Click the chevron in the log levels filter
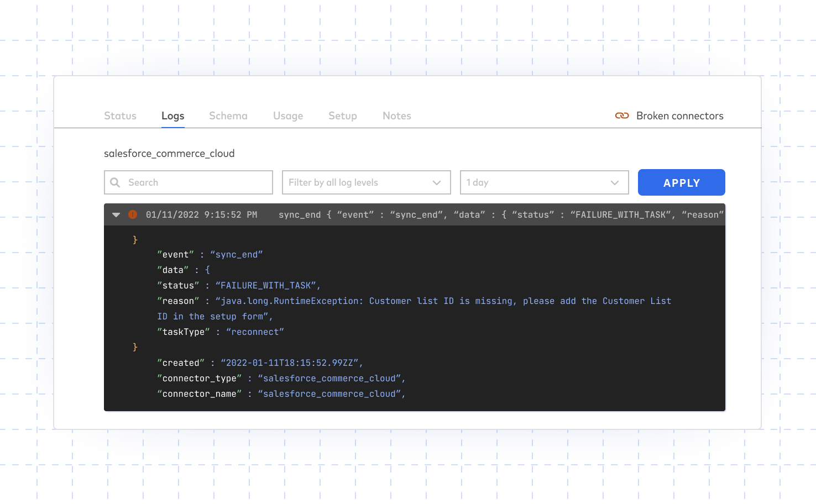The height and width of the screenshot is (504, 816). pyautogui.click(x=437, y=183)
